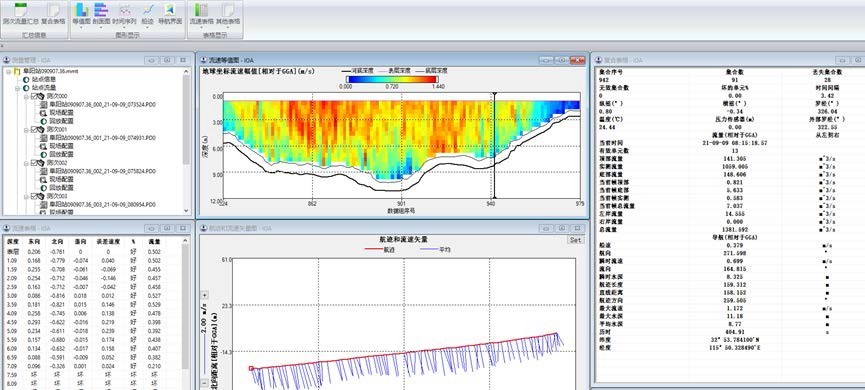The image size is (865, 390).
Task: Collapse the 站点流量 tree node
Action: click(17, 88)
